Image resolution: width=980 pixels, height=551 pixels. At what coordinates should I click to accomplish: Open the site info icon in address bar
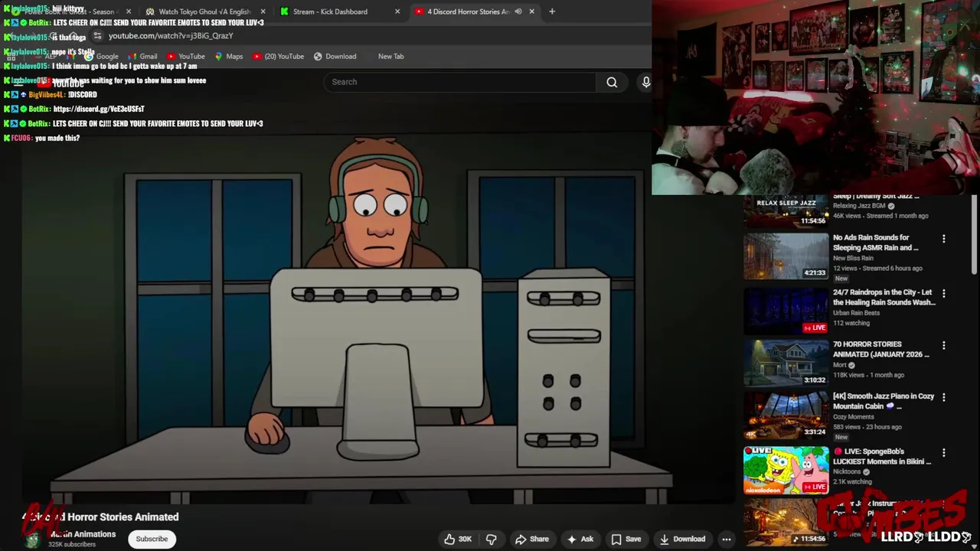click(x=97, y=36)
